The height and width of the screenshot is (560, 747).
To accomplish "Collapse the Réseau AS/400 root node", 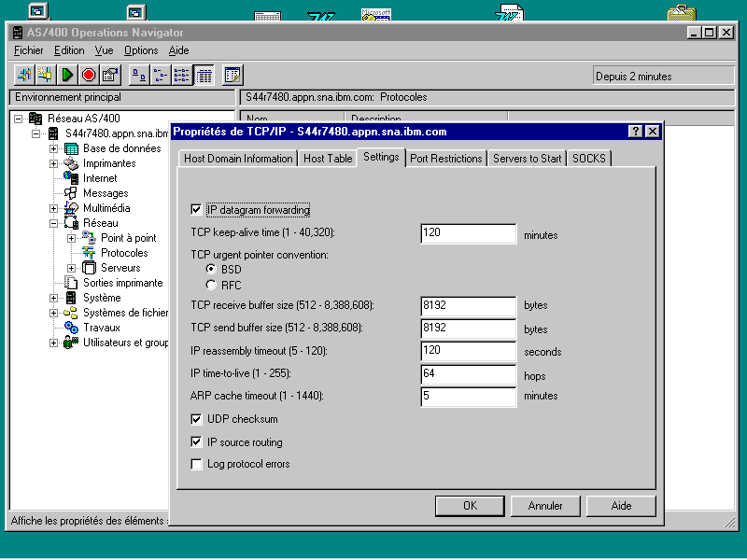I will click(x=18, y=119).
